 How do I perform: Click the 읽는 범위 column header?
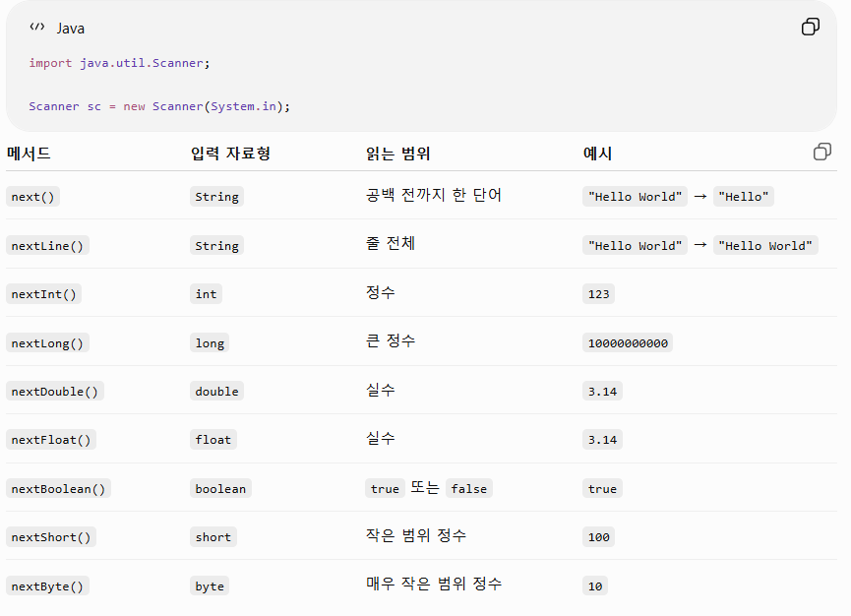[397, 154]
